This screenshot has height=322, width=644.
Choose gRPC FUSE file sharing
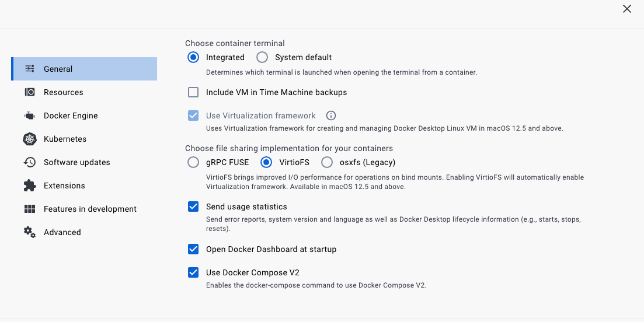pyautogui.click(x=193, y=162)
